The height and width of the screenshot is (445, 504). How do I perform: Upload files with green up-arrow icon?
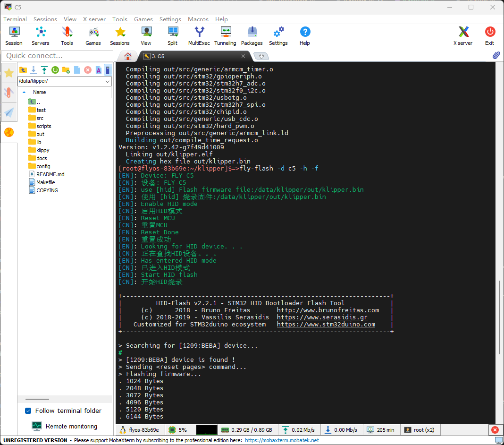(x=44, y=70)
